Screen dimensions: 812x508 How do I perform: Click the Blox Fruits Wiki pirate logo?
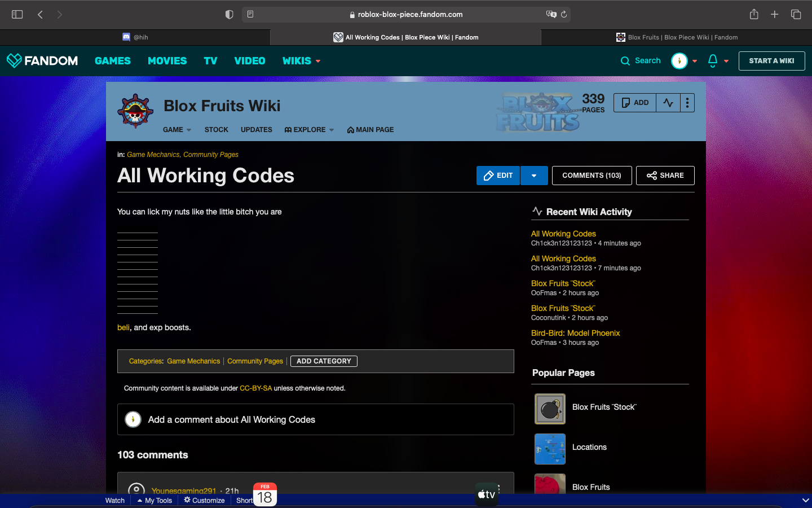[x=135, y=111]
